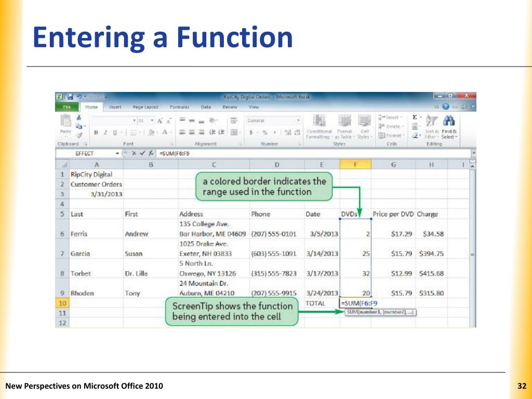Screen dimensions: 532x399
Task: Switch to the Review tab
Action: [x=230, y=107]
